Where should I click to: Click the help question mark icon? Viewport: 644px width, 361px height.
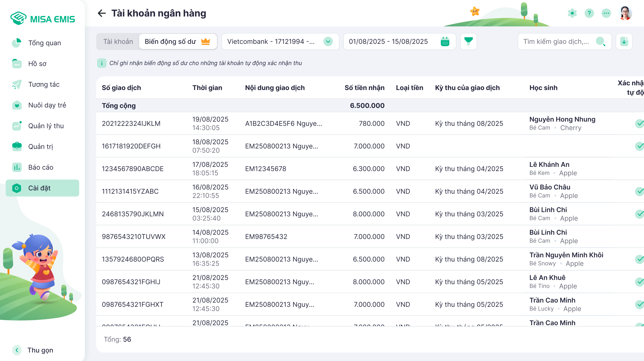(589, 13)
